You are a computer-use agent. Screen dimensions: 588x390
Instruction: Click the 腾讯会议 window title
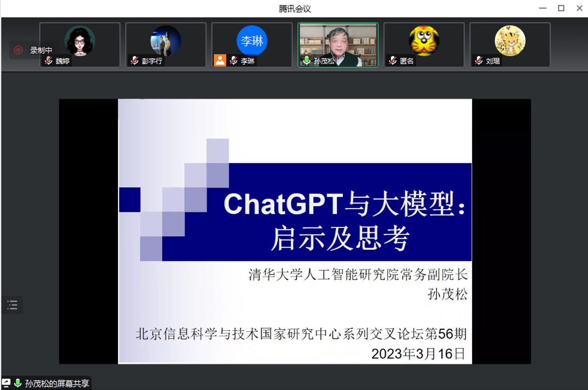pos(295,8)
